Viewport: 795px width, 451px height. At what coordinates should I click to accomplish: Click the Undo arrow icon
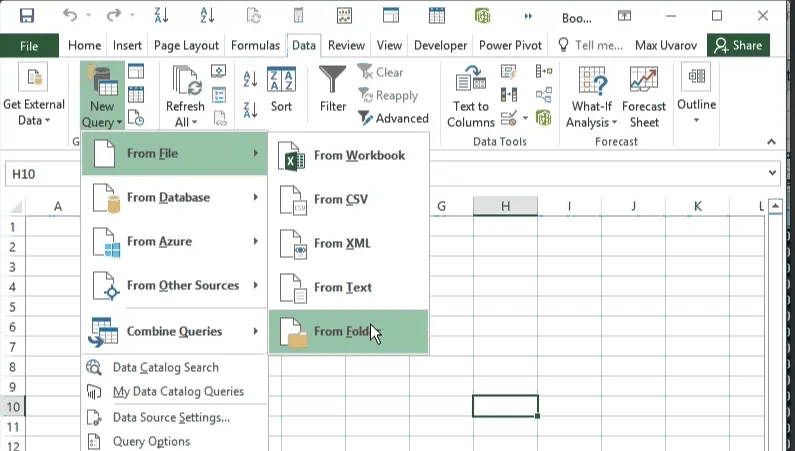click(x=69, y=16)
